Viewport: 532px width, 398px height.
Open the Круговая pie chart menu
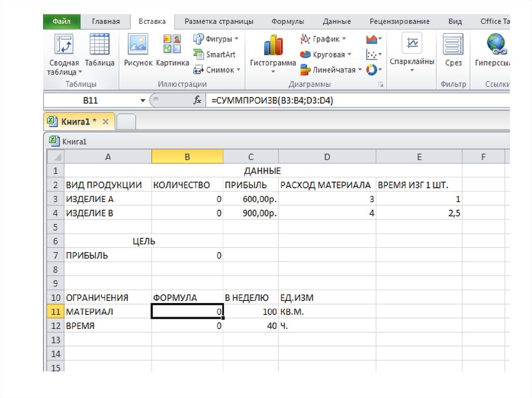[325, 54]
